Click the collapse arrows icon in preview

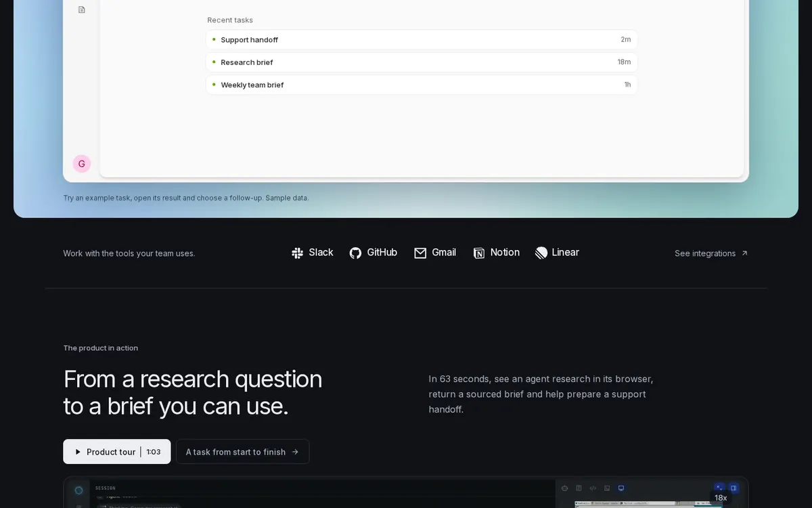[719, 487]
